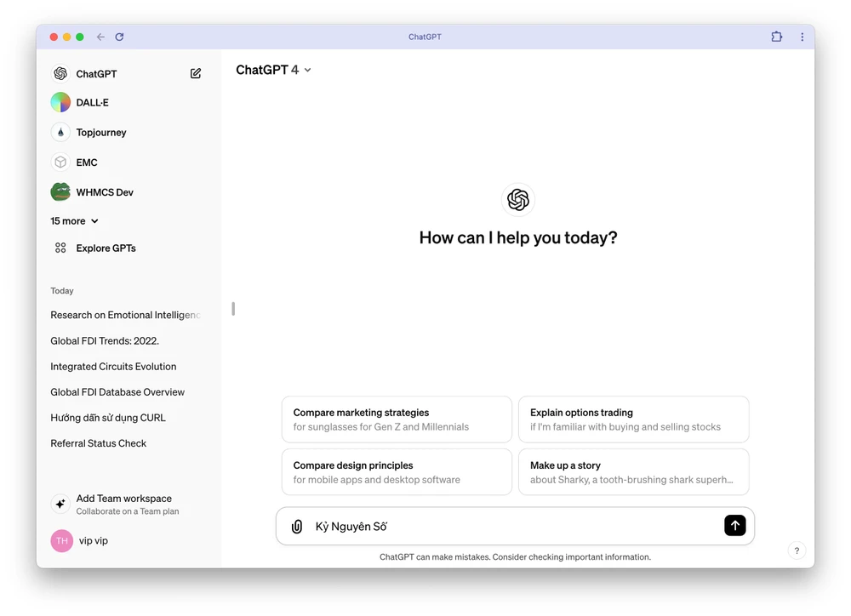
Task: Choose the Explain options trading suggestion
Action: (633, 419)
